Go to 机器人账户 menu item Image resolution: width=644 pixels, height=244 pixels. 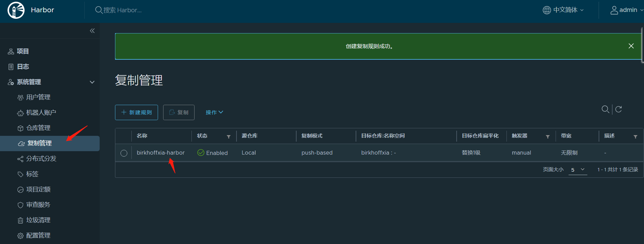point(41,113)
